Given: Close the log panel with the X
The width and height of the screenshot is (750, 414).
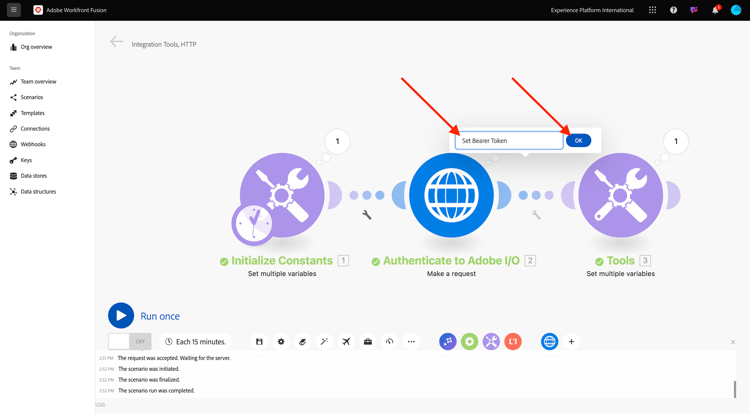Looking at the screenshot, I should tap(733, 342).
